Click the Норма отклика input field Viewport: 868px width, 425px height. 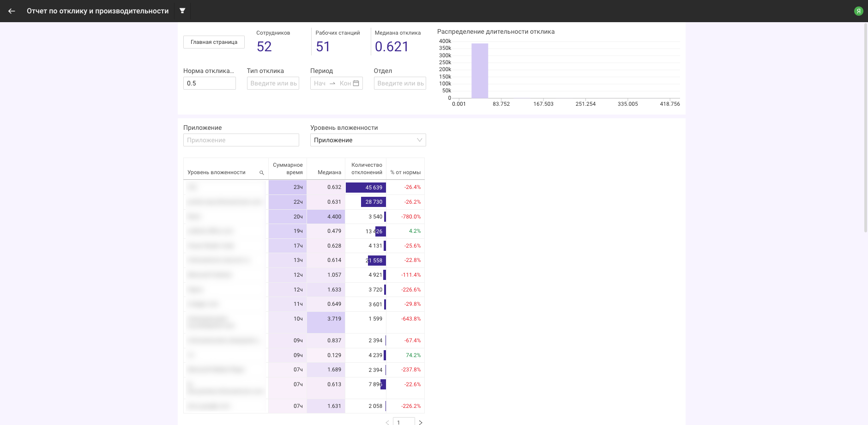click(209, 83)
